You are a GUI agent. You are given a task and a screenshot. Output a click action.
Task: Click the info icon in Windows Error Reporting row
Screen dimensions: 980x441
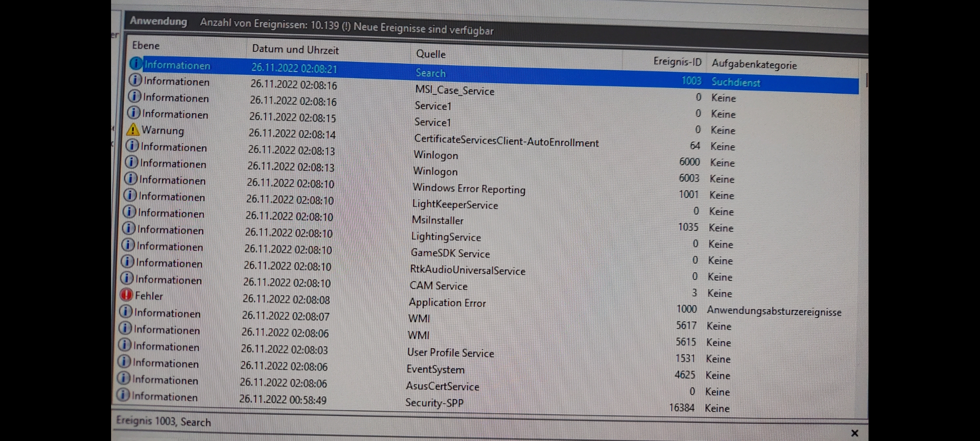[x=130, y=178]
